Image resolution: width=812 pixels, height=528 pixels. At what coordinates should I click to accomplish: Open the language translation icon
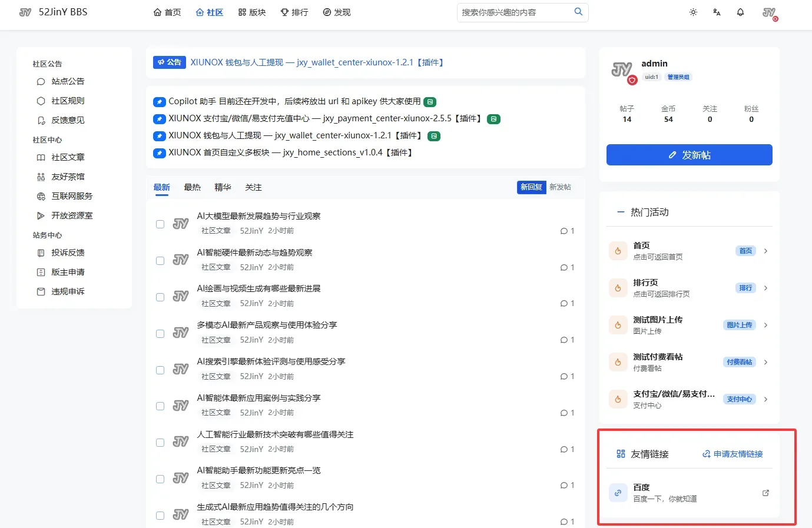717,12
